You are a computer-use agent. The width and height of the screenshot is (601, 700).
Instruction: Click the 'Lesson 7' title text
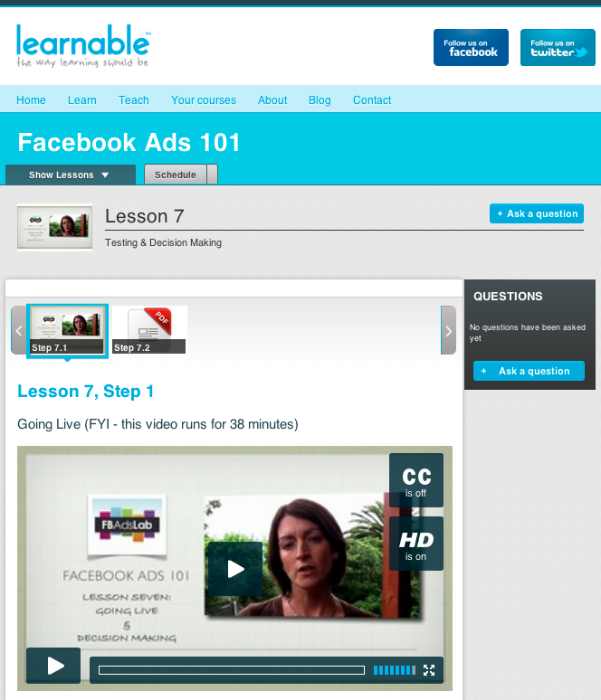click(x=144, y=216)
